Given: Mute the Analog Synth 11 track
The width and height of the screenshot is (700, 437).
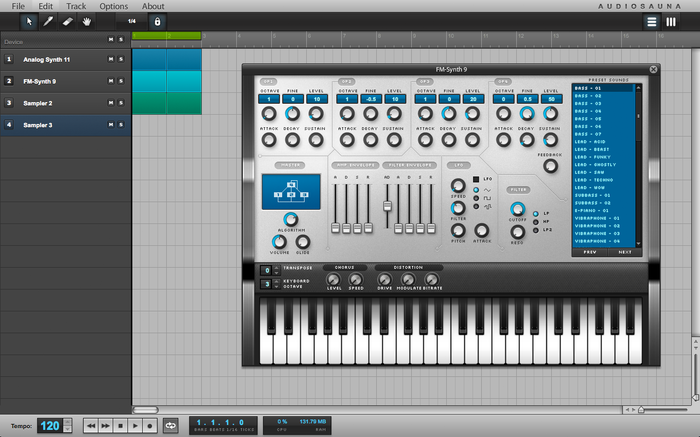Looking at the screenshot, I should coord(112,60).
